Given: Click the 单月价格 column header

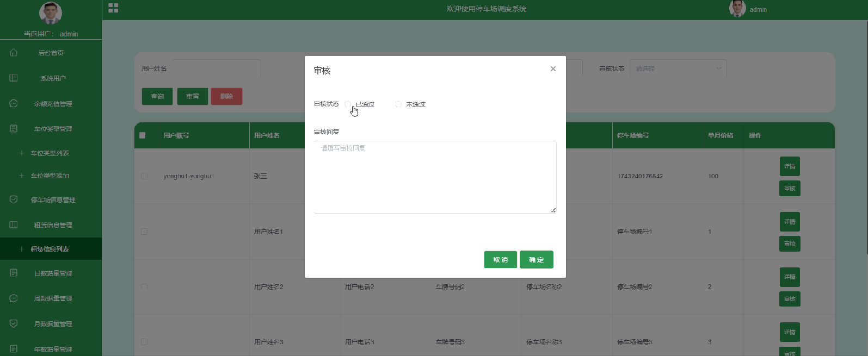Looking at the screenshot, I should (x=721, y=135).
